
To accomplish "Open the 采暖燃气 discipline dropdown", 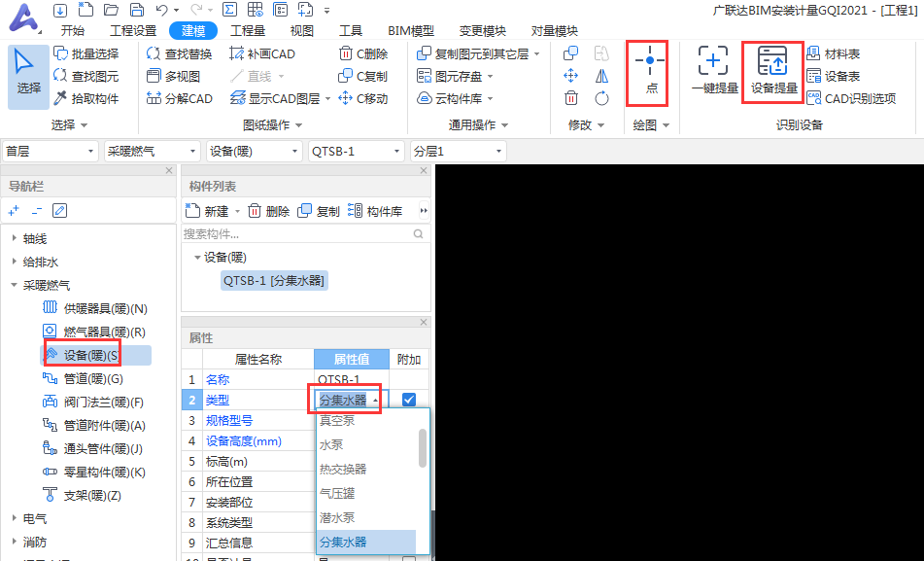I will click(x=152, y=152).
